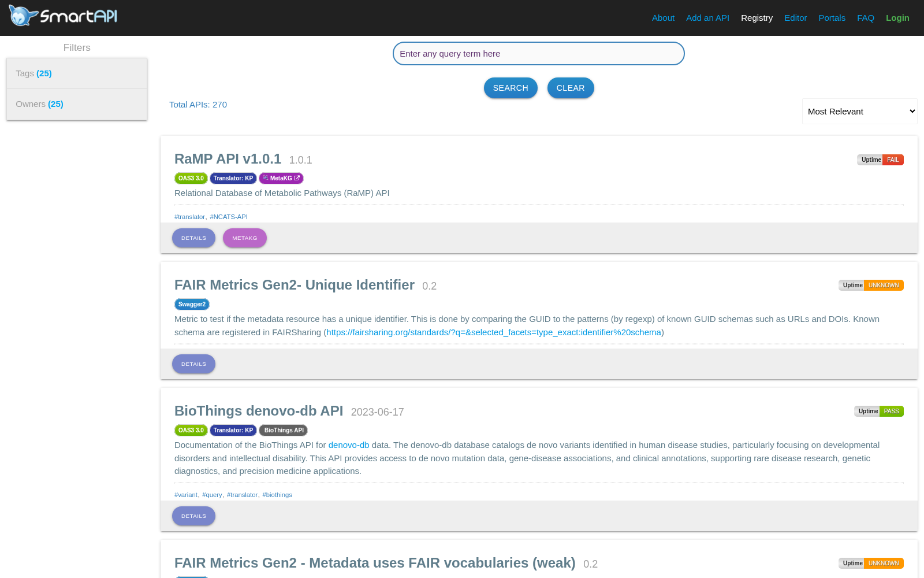The width and height of the screenshot is (924, 578).
Task: Click the Total APIs: 270 text
Action: [x=198, y=105]
